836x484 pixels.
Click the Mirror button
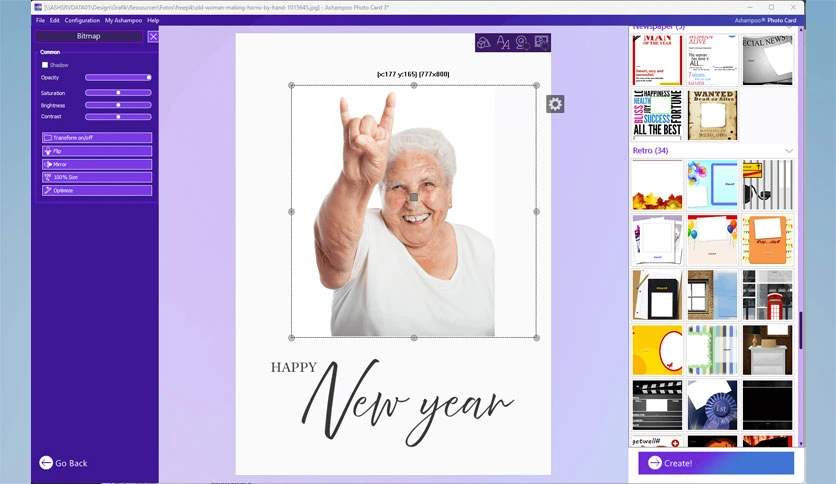click(97, 164)
